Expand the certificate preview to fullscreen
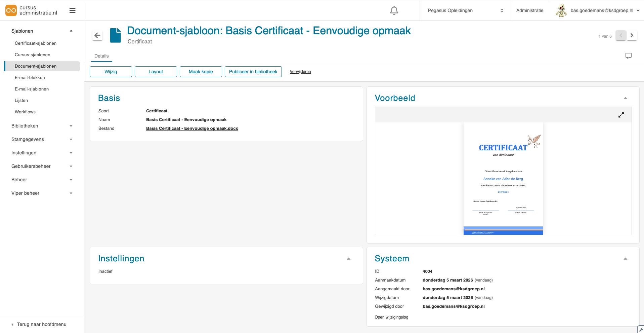The height and width of the screenshot is (333, 644). pos(621,115)
